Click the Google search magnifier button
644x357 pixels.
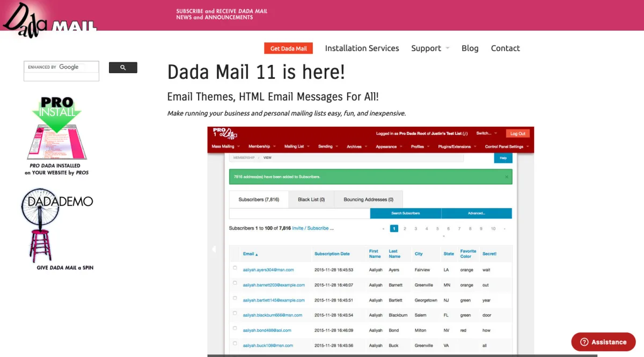(x=123, y=68)
